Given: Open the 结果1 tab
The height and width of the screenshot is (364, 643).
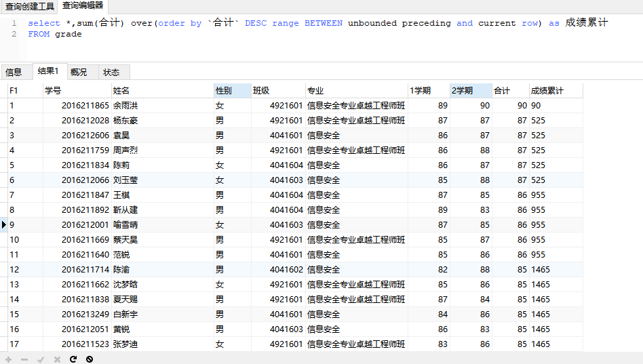Looking at the screenshot, I should tap(48, 71).
